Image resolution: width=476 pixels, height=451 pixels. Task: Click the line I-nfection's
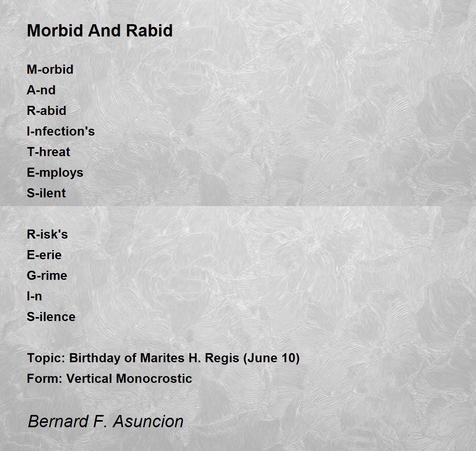[x=61, y=131]
